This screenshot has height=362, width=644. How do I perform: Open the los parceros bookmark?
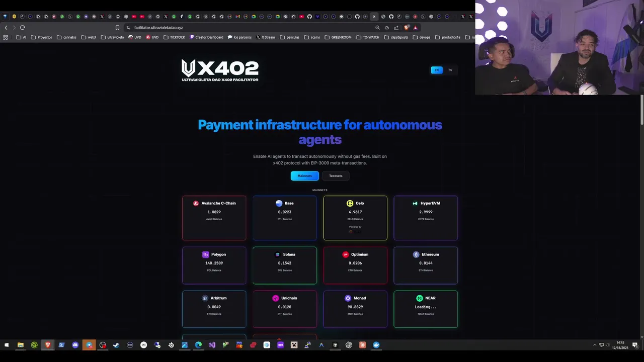click(x=239, y=37)
